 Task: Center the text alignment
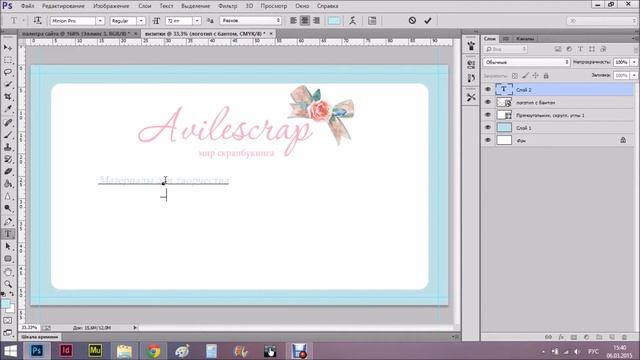[304, 20]
